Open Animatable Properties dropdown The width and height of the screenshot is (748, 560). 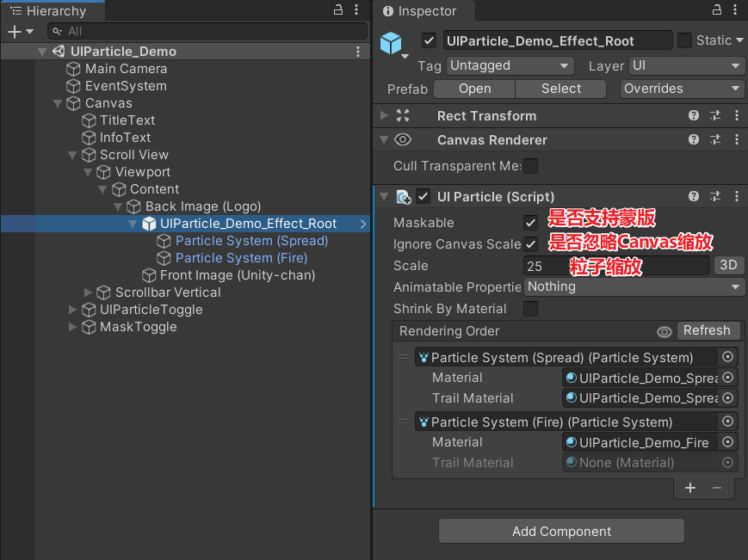[634, 287]
